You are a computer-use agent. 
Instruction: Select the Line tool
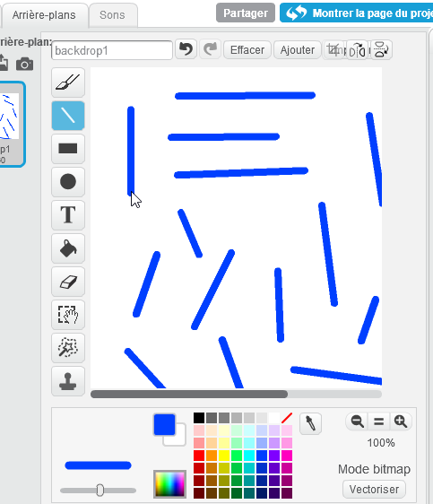click(x=68, y=116)
